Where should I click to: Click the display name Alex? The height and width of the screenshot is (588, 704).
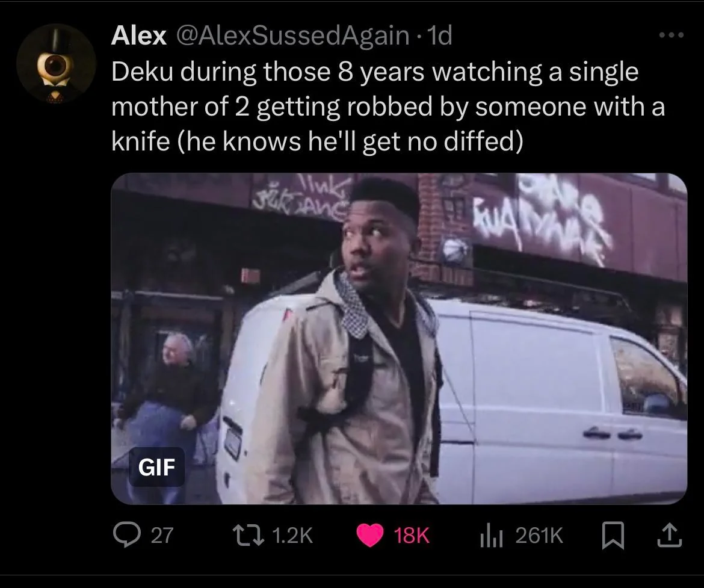tap(139, 36)
